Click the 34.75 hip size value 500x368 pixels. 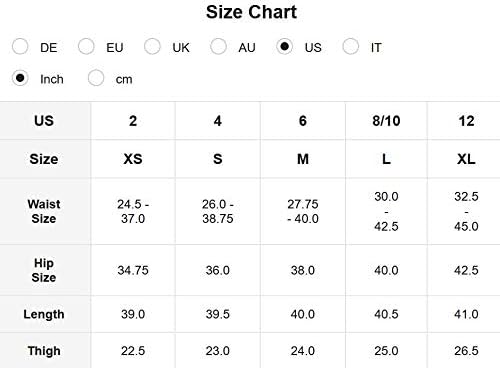click(133, 270)
